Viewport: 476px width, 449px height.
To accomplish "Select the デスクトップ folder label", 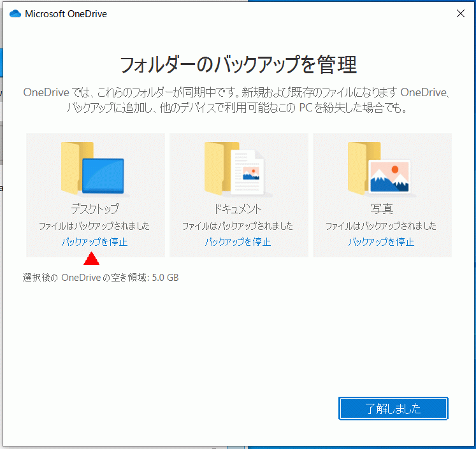I will pyautogui.click(x=95, y=209).
